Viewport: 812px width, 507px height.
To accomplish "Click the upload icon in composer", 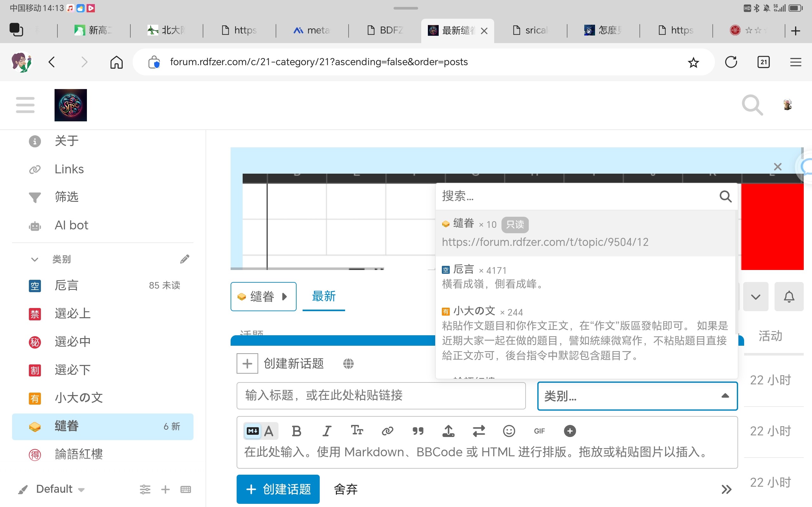I will point(448,431).
